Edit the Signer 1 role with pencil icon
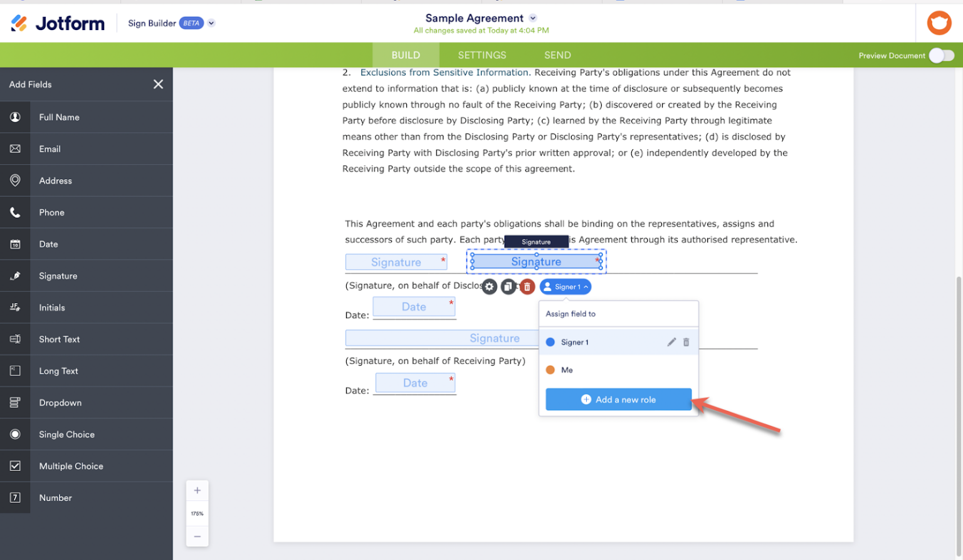This screenshot has width=963, height=560. point(671,342)
